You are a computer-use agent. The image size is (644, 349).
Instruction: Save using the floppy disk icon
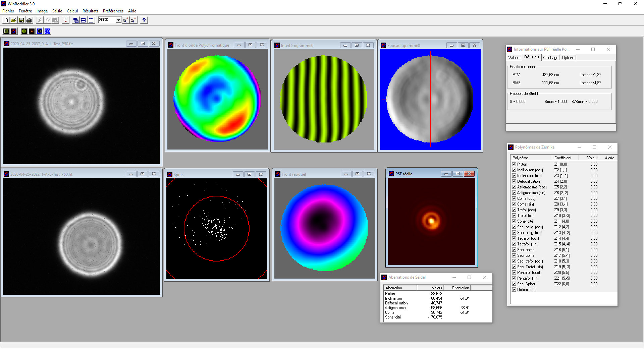[21, 20]
